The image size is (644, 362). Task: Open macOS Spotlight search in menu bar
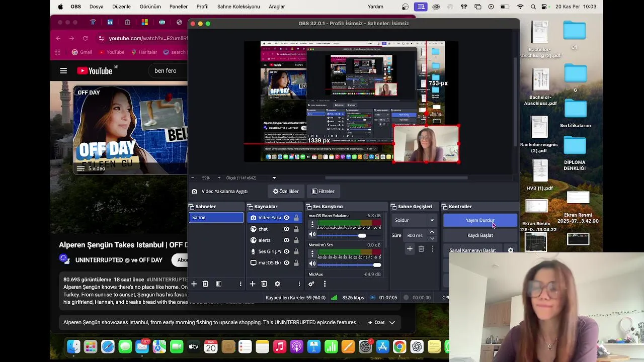(x=533, y=7)
